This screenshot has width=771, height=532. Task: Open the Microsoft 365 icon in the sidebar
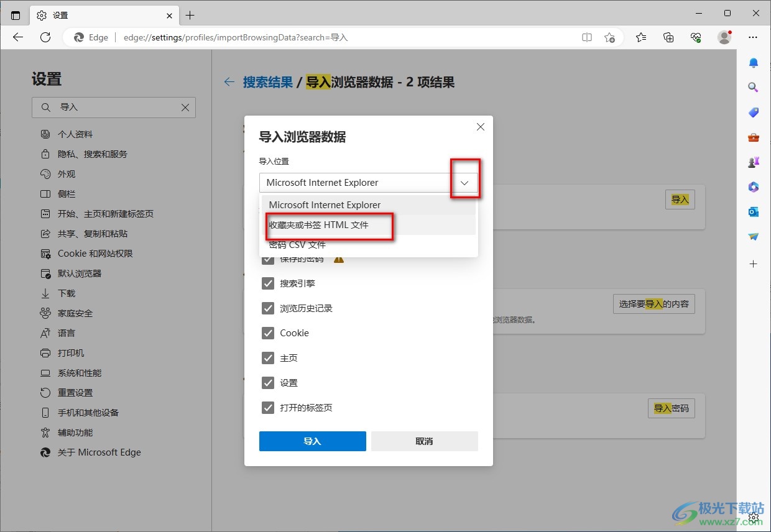754,187
